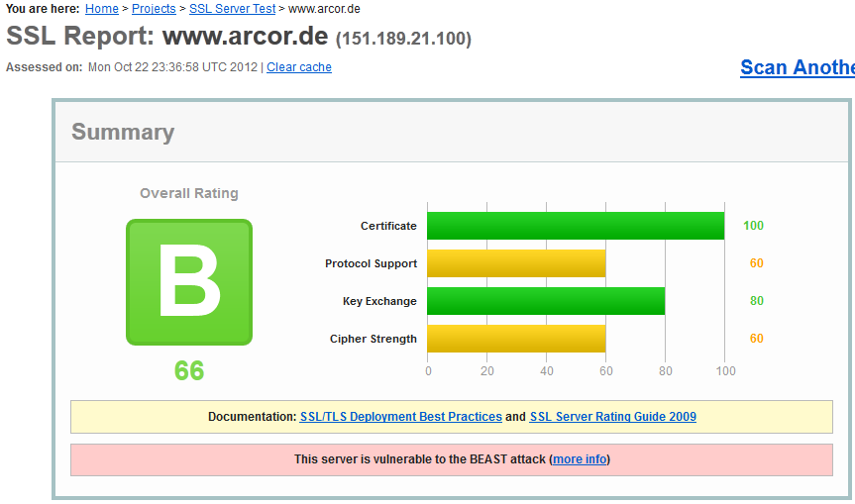The height and width of the screenshot is (504, 855).
Task: Click the Assessed on label
Action: 45,67
